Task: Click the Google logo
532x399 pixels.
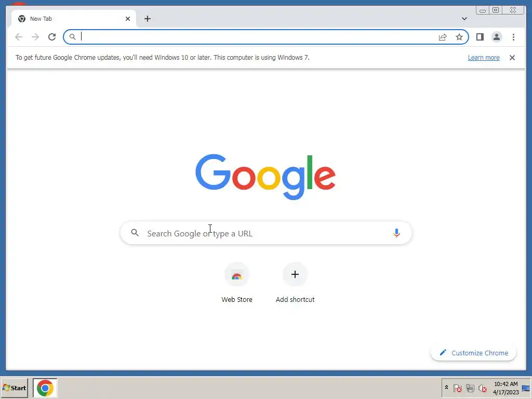Action: click(x=265, y=177)
